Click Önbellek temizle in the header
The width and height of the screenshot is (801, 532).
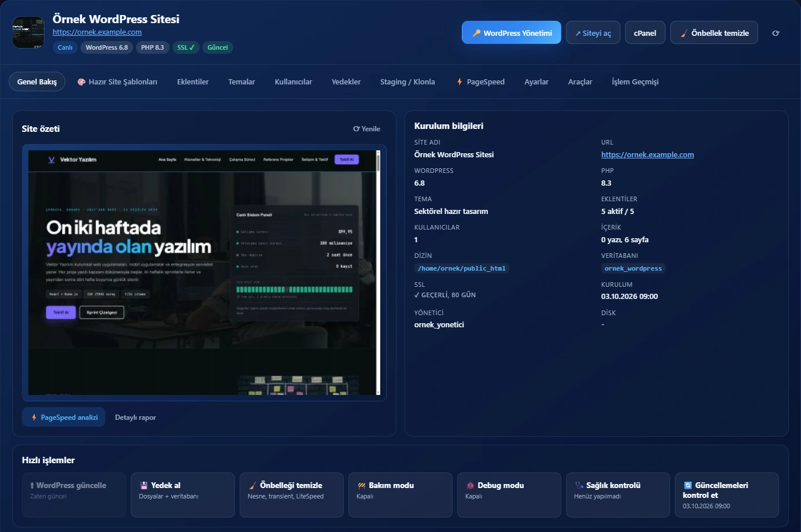(714, 33)
